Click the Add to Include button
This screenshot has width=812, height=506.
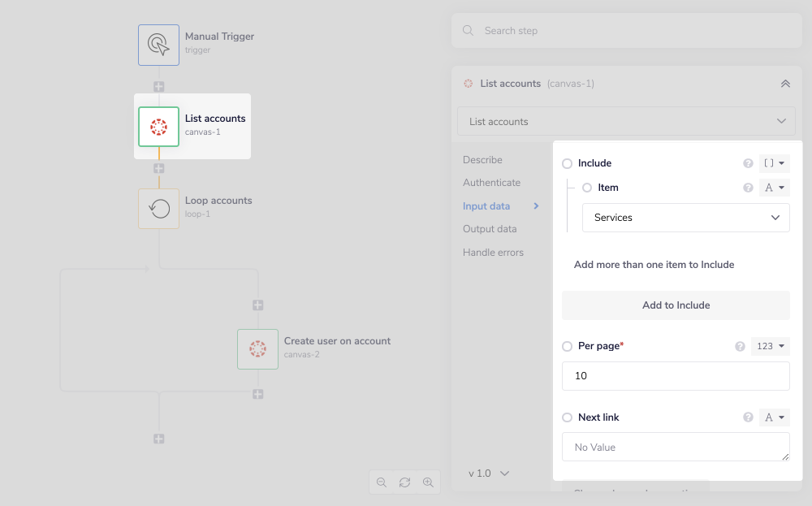click(676, 305)
